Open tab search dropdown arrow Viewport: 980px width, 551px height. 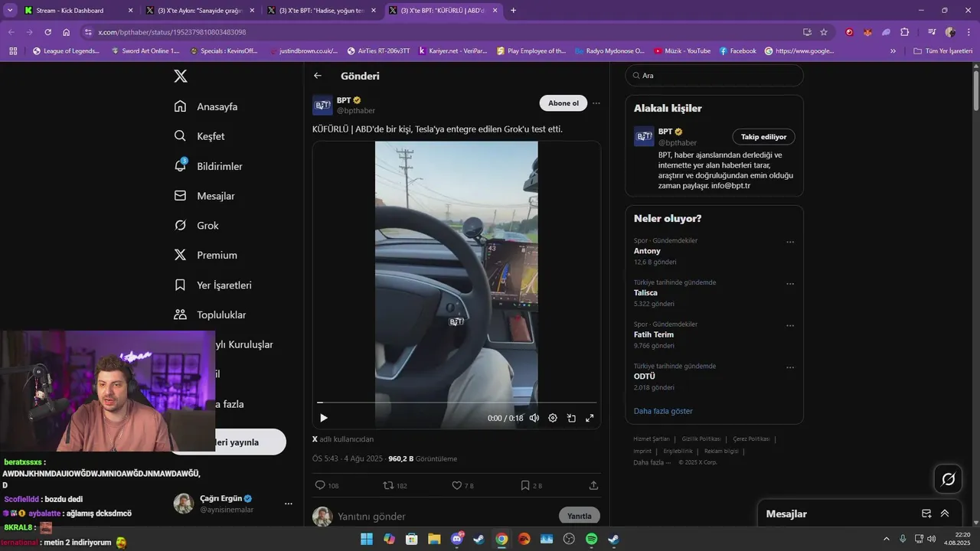click(9, 11)
